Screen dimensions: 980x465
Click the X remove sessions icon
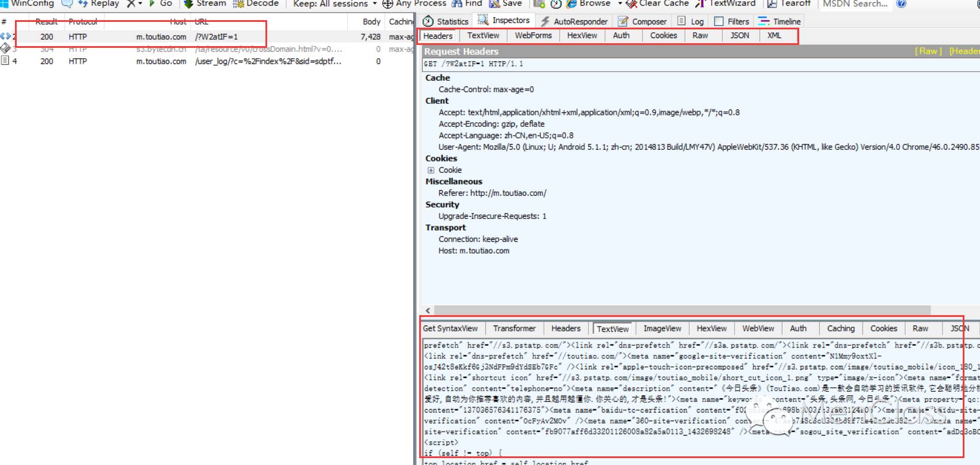[131, 3]
